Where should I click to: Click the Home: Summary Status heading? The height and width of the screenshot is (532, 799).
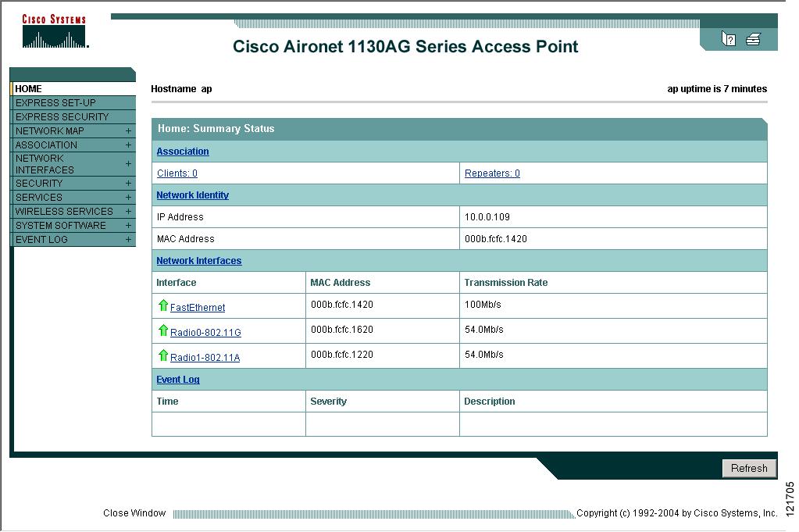point(216,128)
